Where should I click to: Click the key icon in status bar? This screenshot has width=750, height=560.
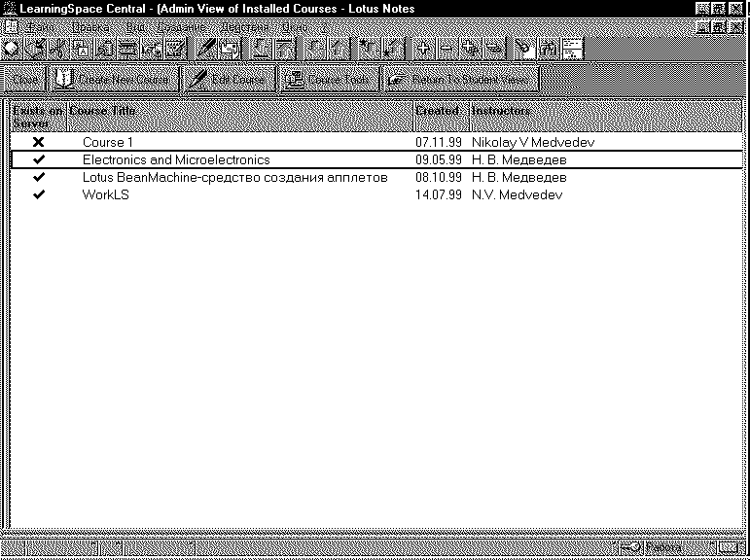pos(630,547)
